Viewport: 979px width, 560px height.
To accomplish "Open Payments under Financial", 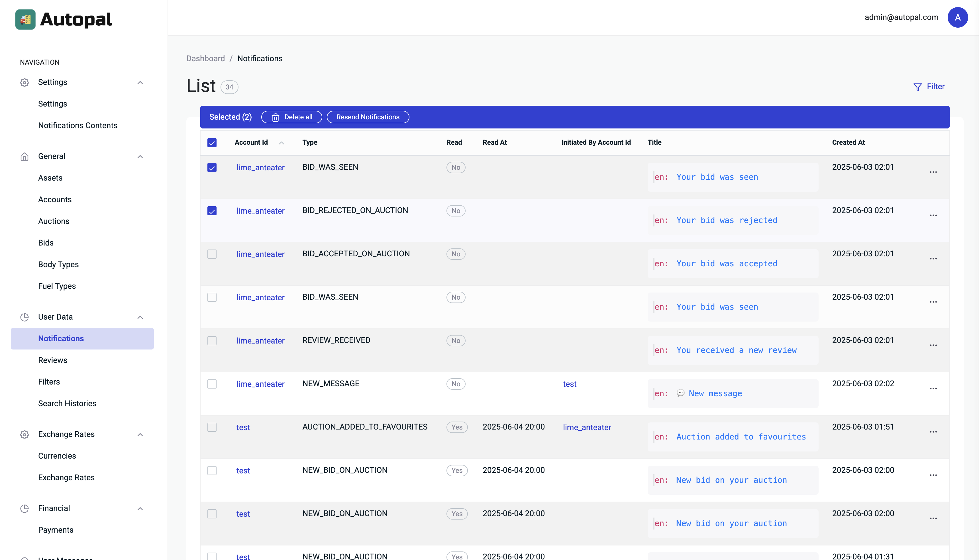I will pos(55,530).
